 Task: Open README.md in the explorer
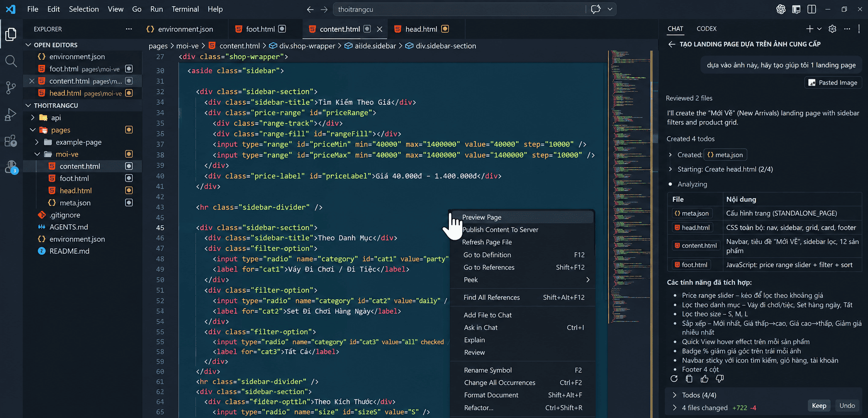click(69, 251)
